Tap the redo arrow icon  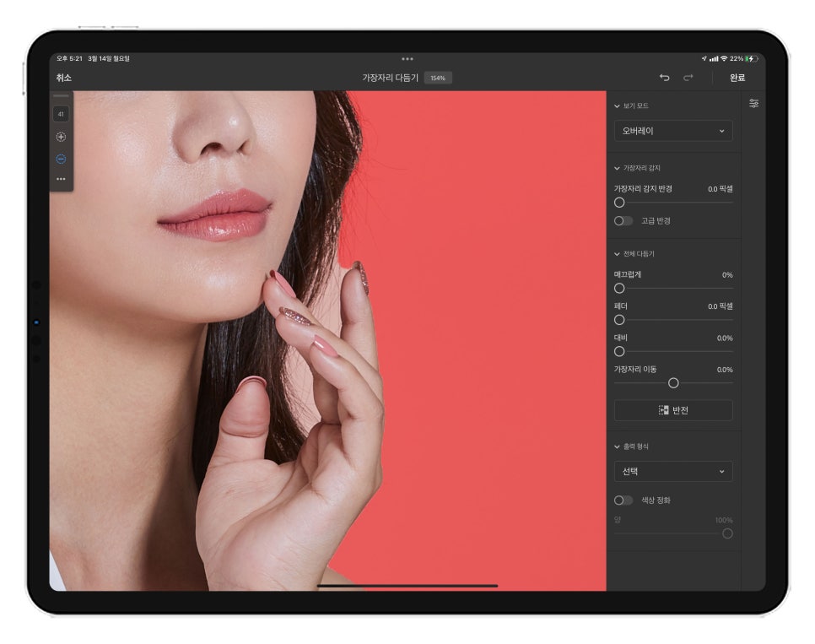click(688, 78)
